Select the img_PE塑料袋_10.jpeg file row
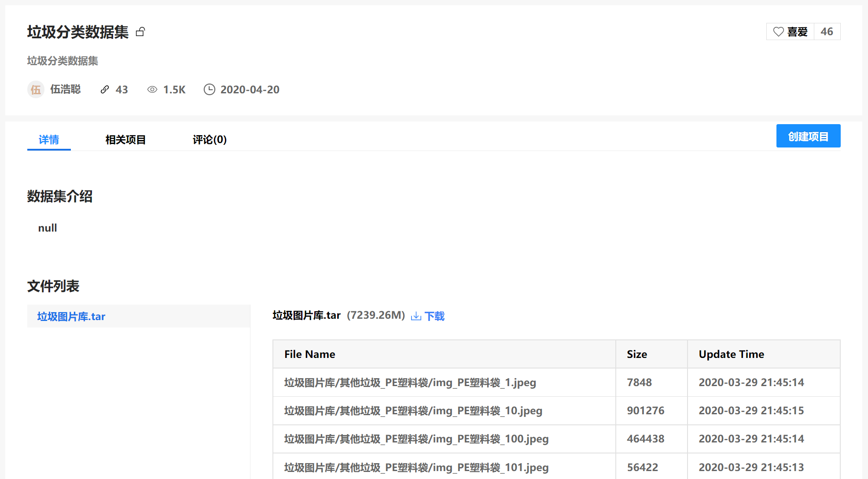 click(x=413, y=411)
